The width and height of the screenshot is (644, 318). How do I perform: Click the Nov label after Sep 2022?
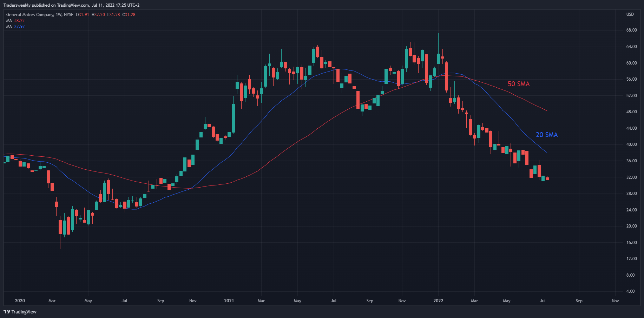(x=615, y=301)
